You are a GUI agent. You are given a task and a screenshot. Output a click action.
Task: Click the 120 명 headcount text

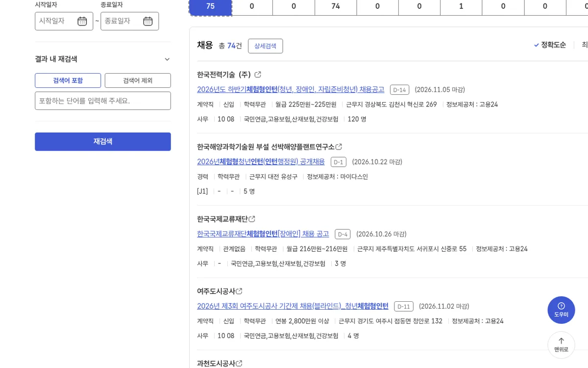click(x=357, y=119)
